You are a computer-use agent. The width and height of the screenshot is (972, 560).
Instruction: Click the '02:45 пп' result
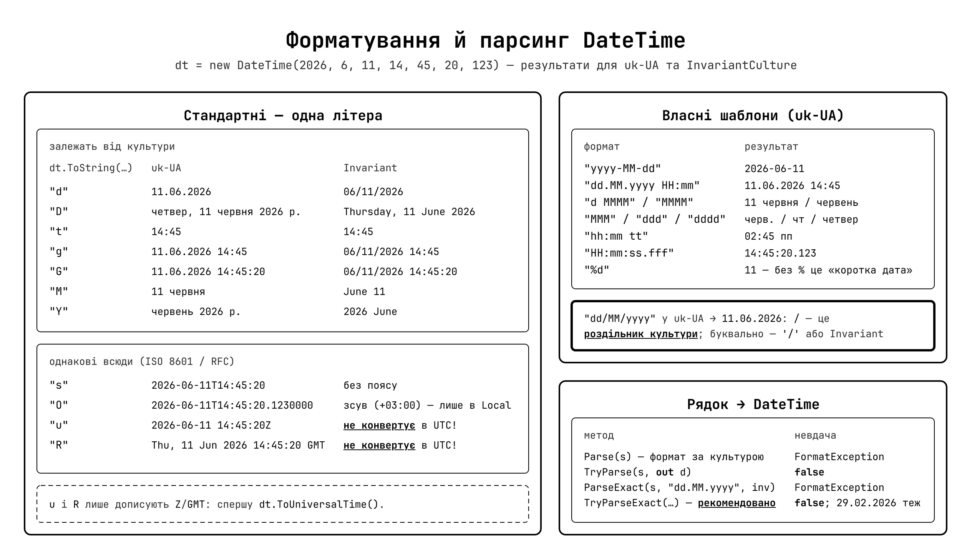[x=768, y=236]
